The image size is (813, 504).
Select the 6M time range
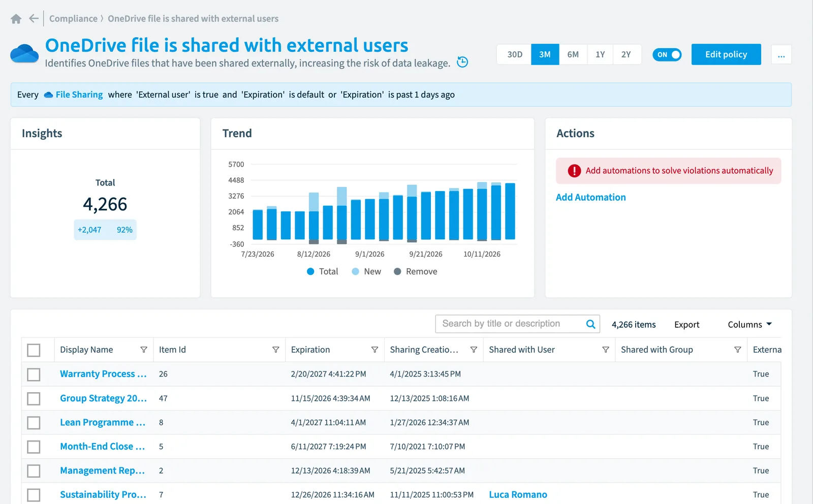573,54
